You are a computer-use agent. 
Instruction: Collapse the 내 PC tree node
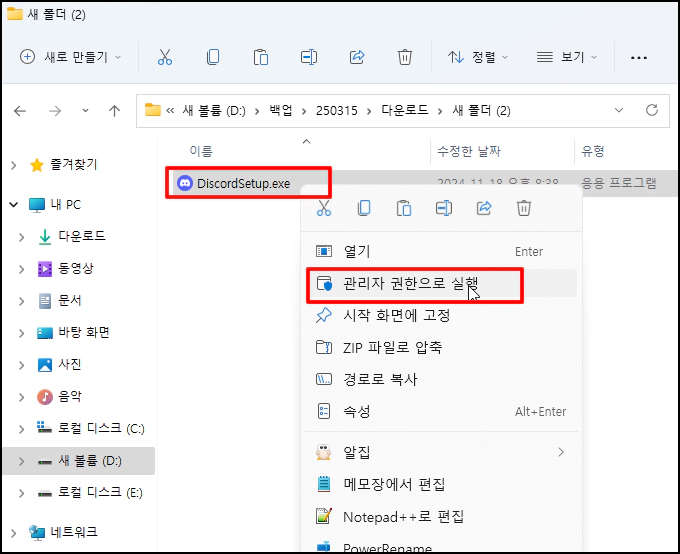click(13, 204)
